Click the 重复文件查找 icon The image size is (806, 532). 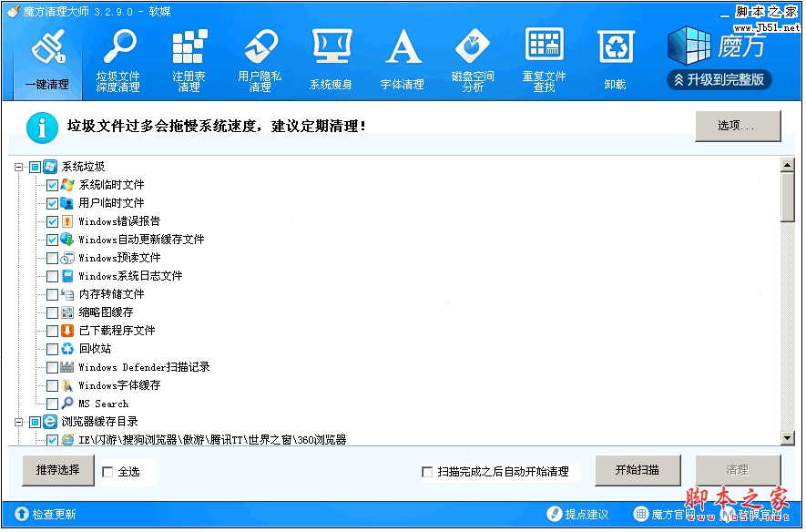pos(544,45)
